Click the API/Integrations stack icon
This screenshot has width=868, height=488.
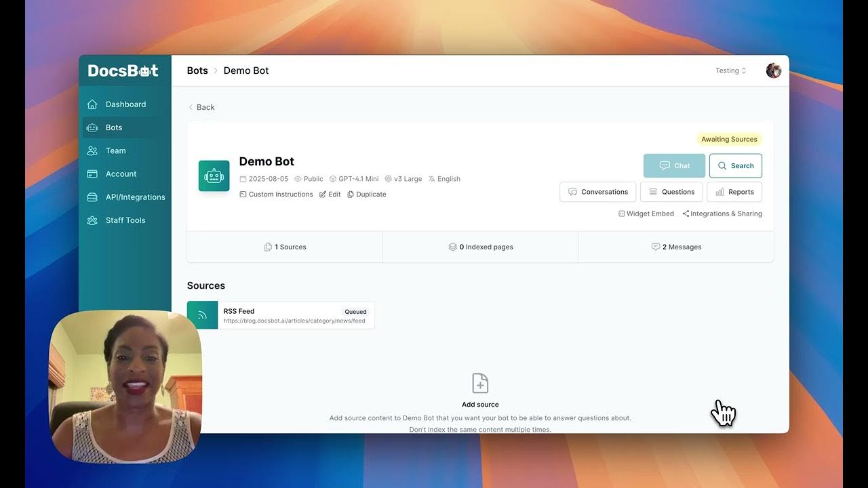92,197
